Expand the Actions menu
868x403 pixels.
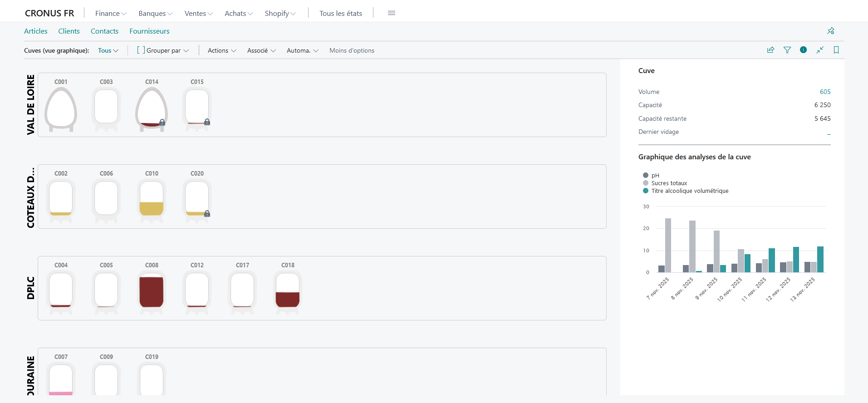point(222,50)
